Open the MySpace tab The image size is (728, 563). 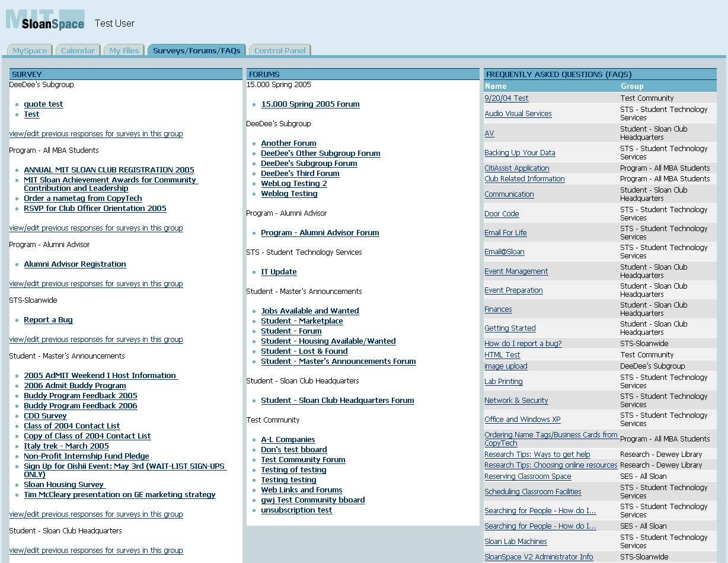(30, 51)
